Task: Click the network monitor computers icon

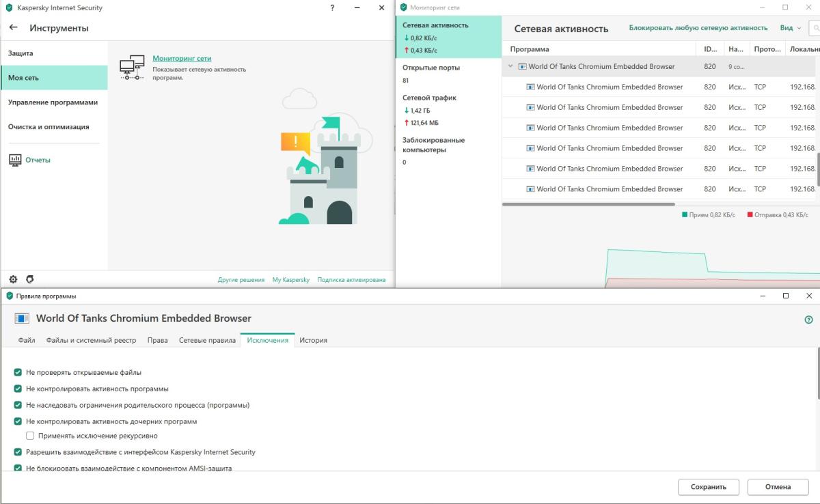Action: click(x=132, y=68)
